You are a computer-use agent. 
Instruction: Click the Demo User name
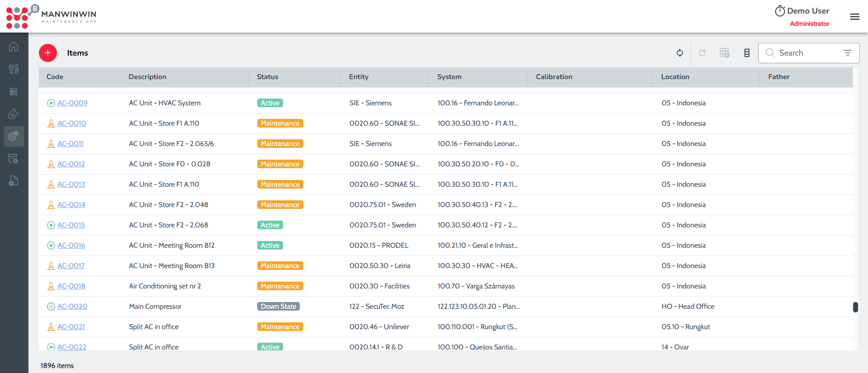click(x=808, y=11)
